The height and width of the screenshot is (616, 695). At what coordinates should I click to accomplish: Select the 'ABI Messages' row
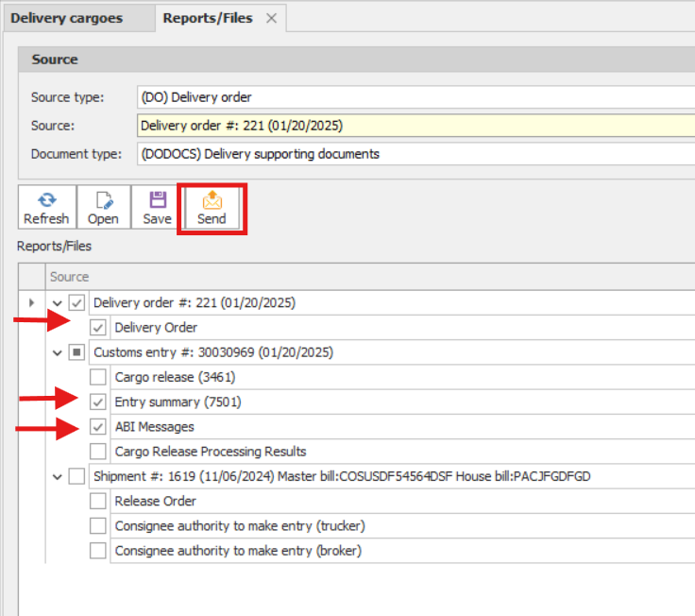click(x=402, y=427)
